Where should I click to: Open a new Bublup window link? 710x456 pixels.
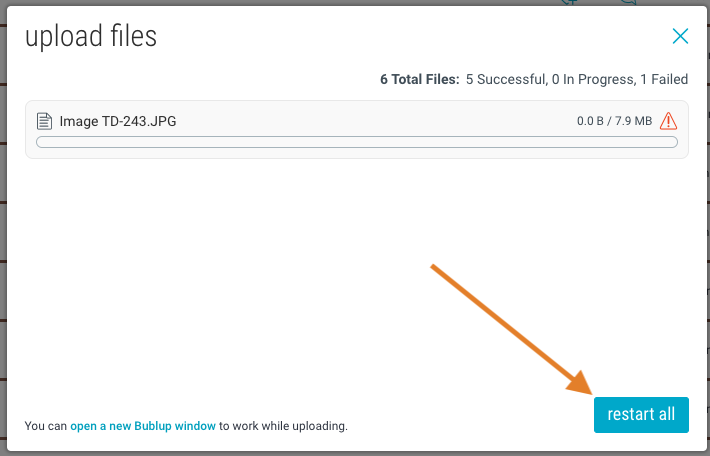(x=143, y=426)
